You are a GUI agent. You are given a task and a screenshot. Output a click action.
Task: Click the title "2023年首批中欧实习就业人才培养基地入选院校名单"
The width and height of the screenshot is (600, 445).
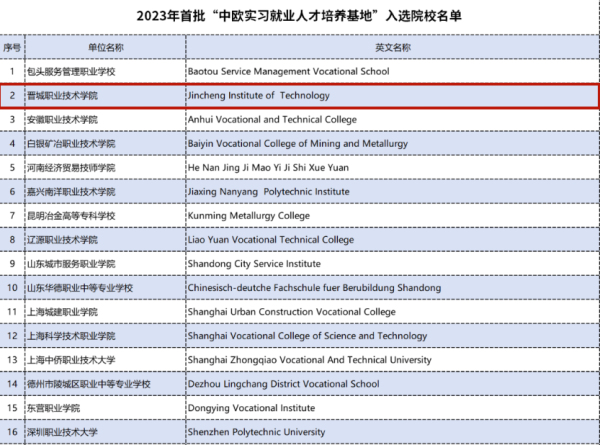click(x=299, y=16)
